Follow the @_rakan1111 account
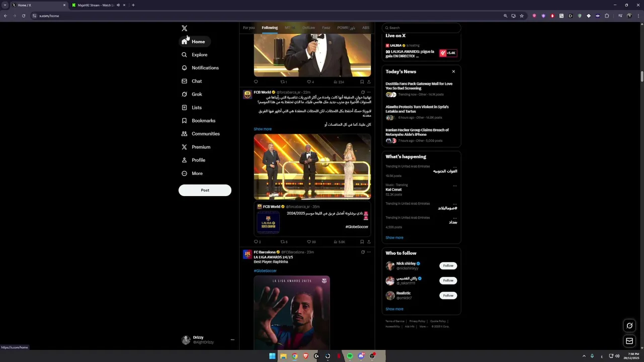 pos(448,281)
